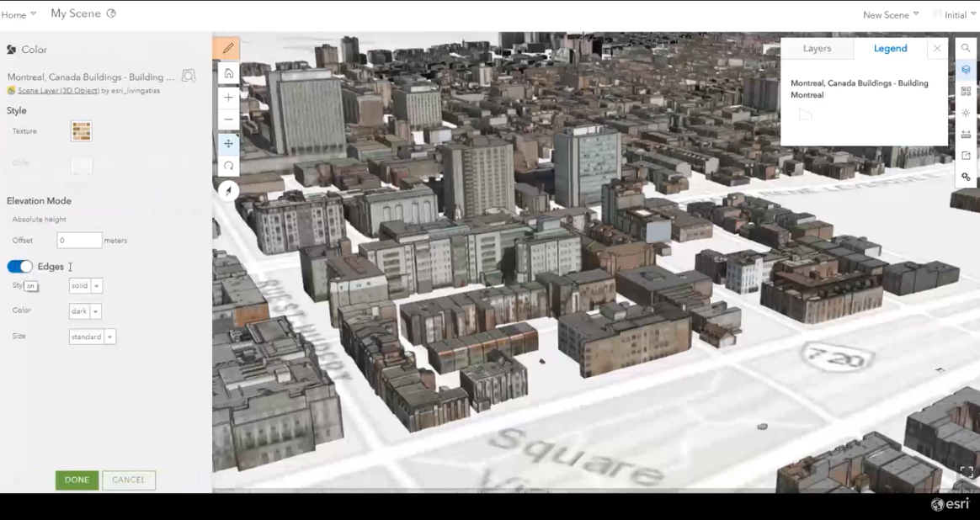The width and height of the screenshot is (980, 520).
Task: Zoom in with the plus icon
Action: click(227, 98)
